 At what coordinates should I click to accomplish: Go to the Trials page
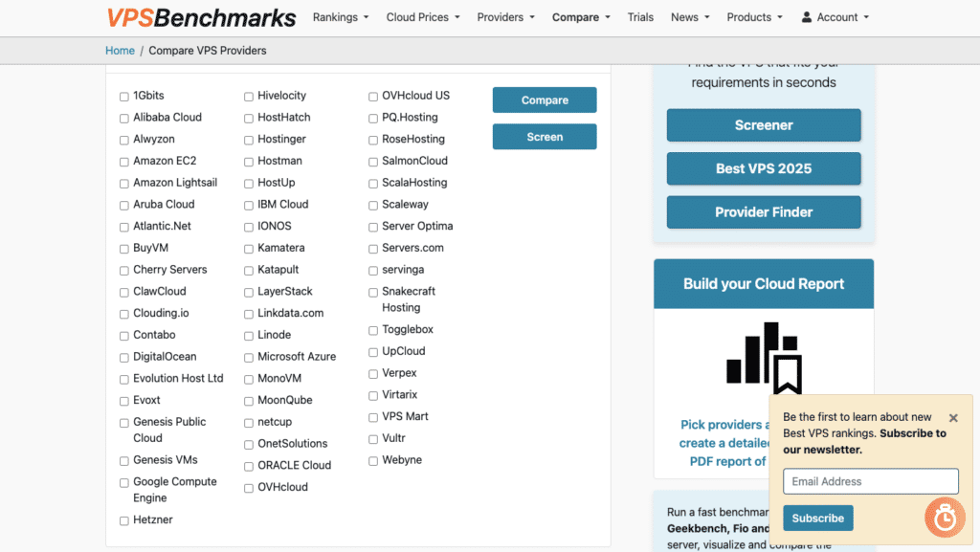[x=640, y=17]
